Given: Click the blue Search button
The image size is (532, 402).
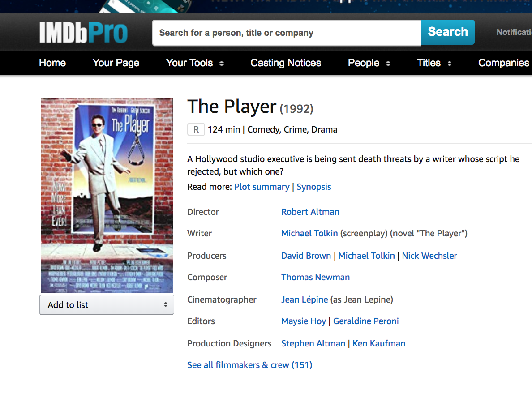Looking at the screenshot, I should pyautogui.click(x=447, y=32).
